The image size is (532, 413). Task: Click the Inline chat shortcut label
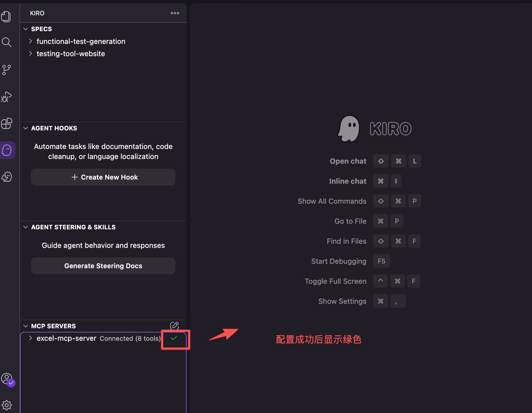(x=348, y=181)
